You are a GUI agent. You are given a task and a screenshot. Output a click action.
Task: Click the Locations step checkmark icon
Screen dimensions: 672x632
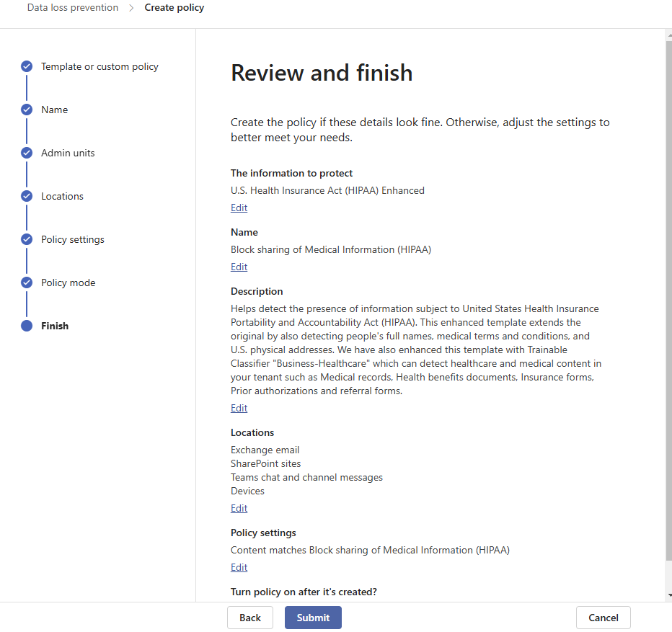coord(27,196)
